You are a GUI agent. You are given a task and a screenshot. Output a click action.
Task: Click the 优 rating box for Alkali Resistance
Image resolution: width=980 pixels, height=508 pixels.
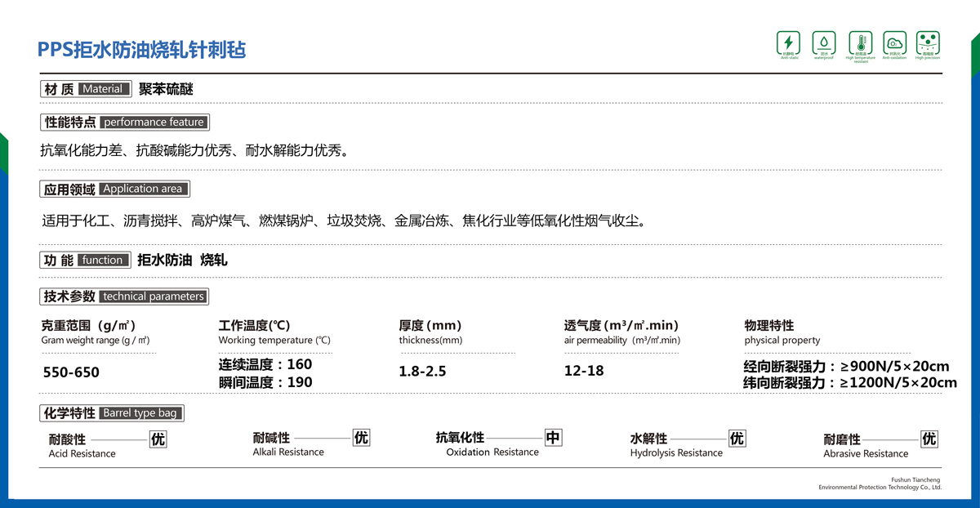coord(361,438)
